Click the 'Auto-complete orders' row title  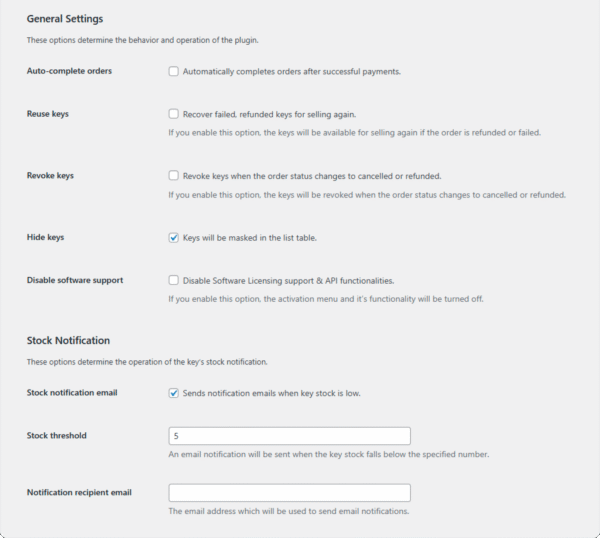click(x=69, y=72)
